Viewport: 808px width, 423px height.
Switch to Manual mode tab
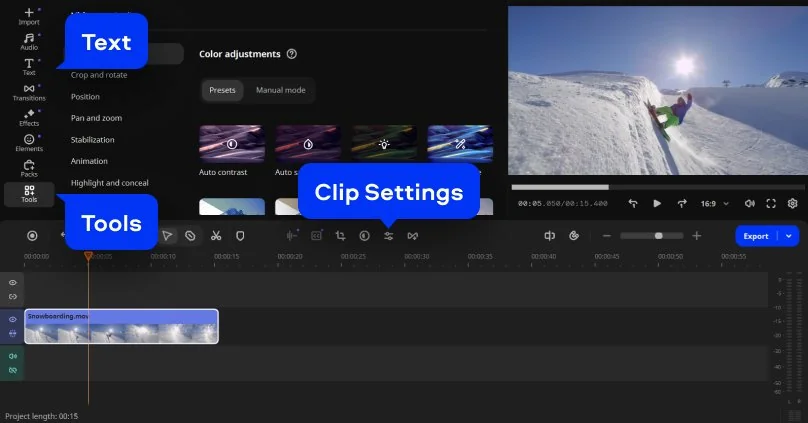click(280, 90)
